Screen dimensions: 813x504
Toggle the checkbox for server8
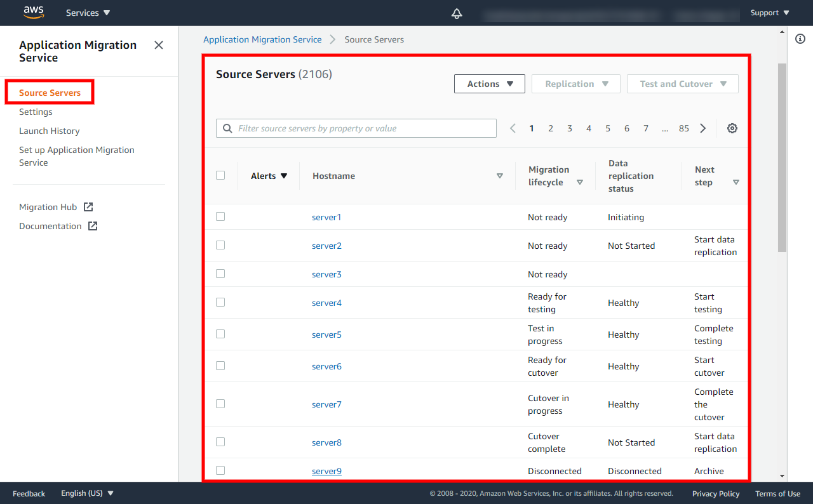[x=220, y=442]
